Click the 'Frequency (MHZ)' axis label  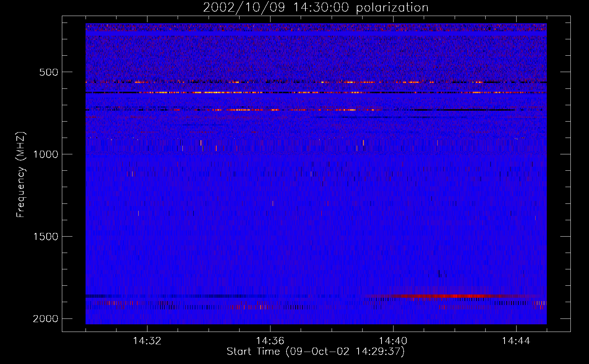[x=21, y=174]
